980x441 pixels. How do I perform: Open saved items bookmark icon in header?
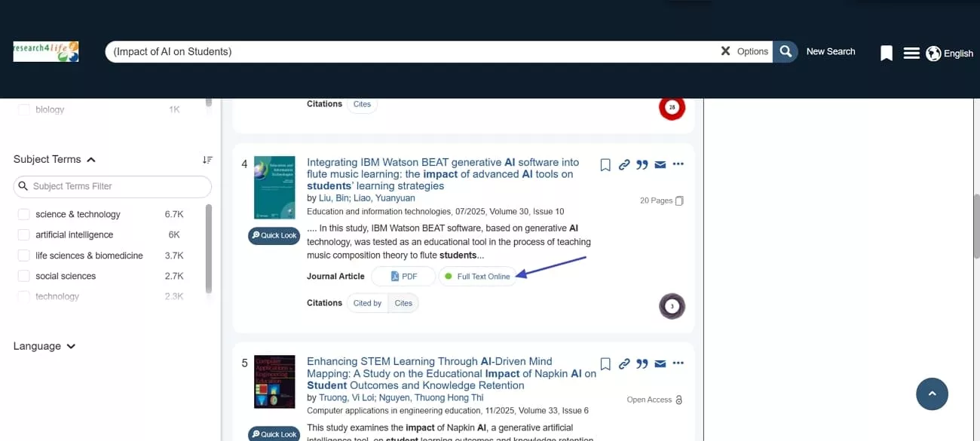point(887,53)
